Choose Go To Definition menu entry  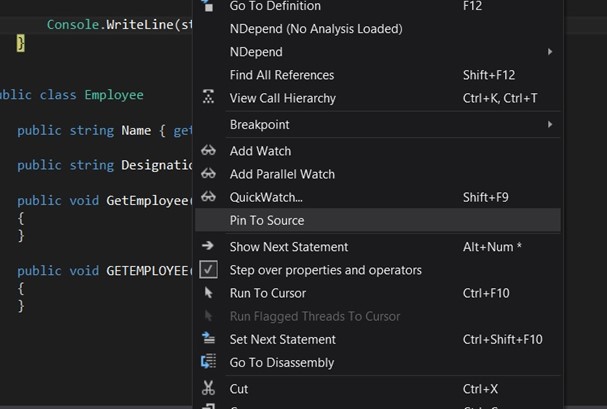tap(377, 6)
